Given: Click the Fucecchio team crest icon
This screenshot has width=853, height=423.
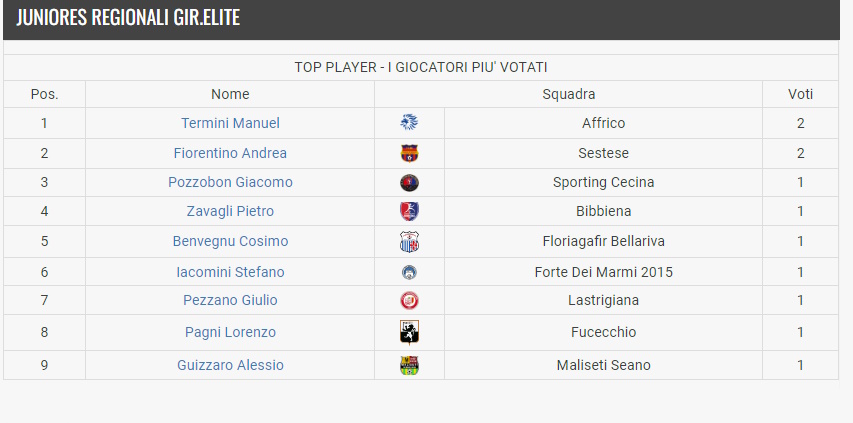Looking at the screenshot, I should 409,333.
